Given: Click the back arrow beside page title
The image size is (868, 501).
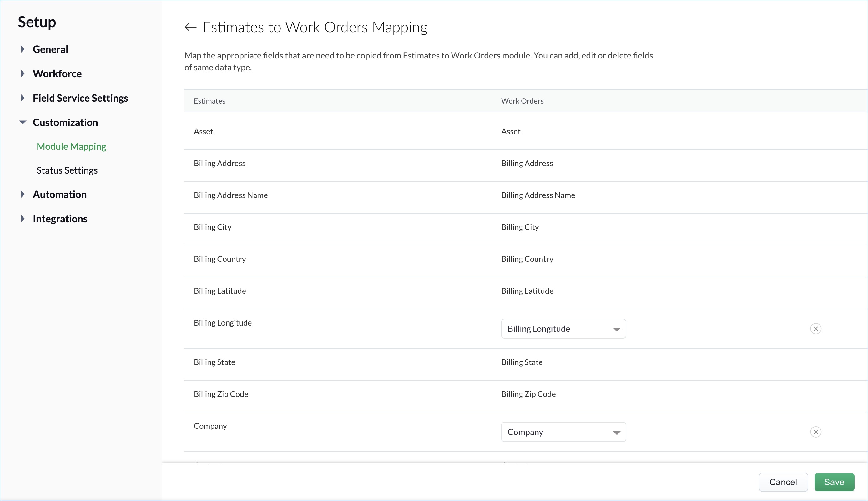Looking at the screenshot, I should [190, 27].
